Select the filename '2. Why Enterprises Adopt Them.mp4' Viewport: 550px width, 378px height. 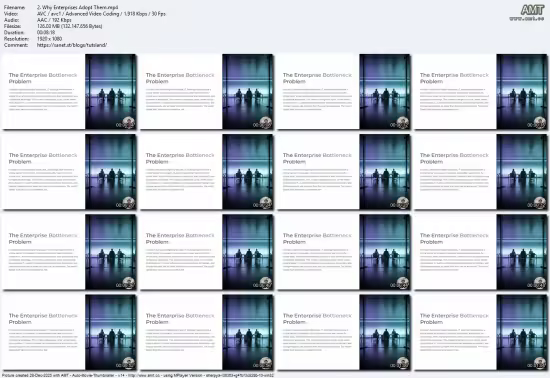[x=77, y=7]
